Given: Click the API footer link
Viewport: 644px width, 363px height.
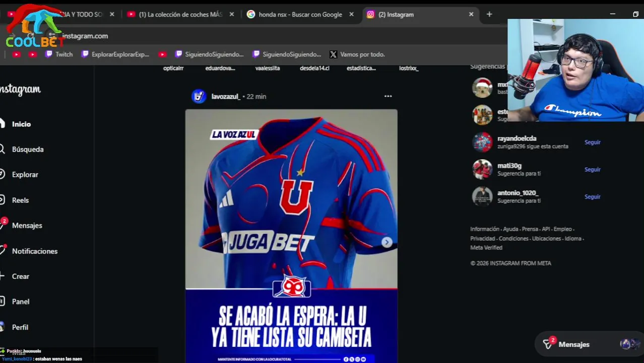Looking at the screenshot, I should (546, 229).
